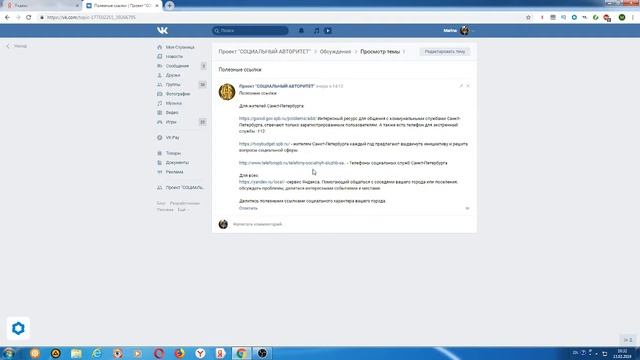Close the Полезные ссылки tab
Image resolution: width=640 pixels, height=360 pixels.
click(157, 6)
